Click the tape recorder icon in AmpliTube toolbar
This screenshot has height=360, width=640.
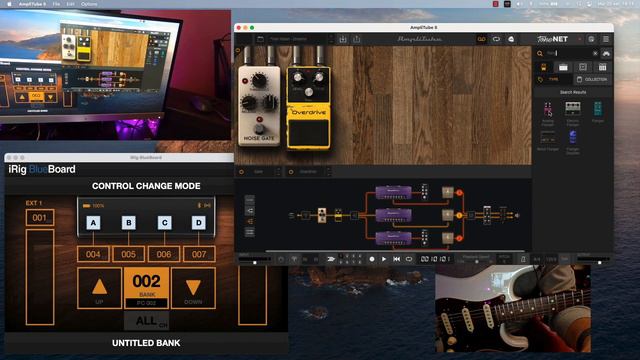(x=482, y=39)
